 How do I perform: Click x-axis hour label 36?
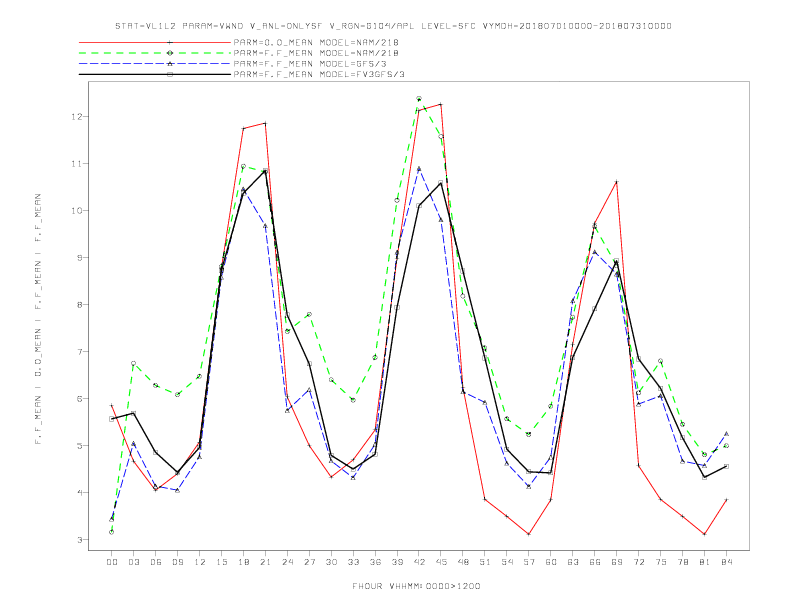pyautogui.click(x=375, y=562)
